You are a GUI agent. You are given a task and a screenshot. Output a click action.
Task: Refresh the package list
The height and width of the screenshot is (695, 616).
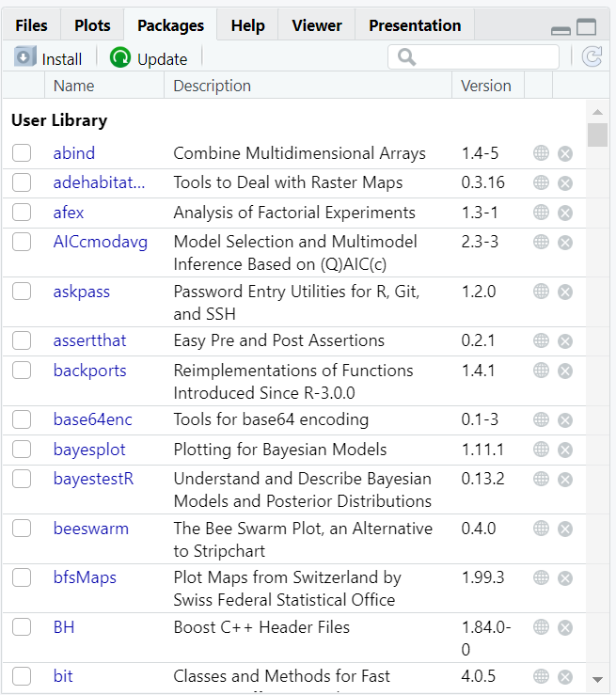click(592, 56)
